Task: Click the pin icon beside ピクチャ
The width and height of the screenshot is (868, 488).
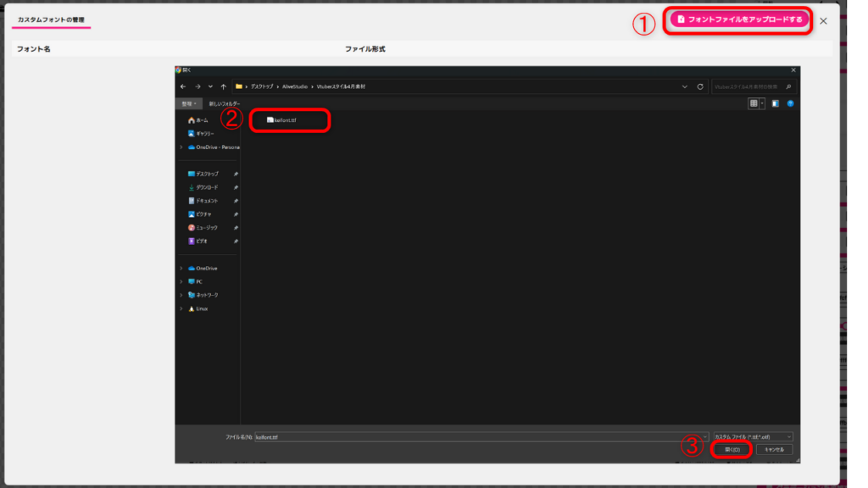Action: 236,214
